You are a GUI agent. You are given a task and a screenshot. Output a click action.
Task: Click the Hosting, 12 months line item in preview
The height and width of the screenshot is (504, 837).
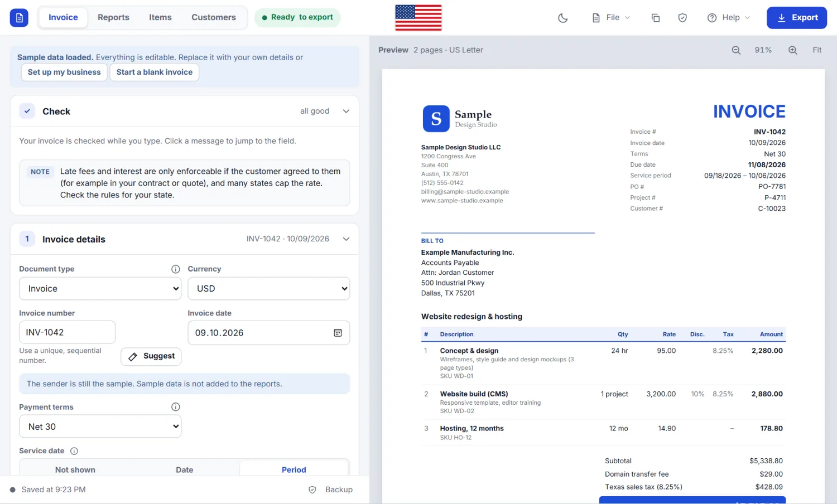[603, 433]
